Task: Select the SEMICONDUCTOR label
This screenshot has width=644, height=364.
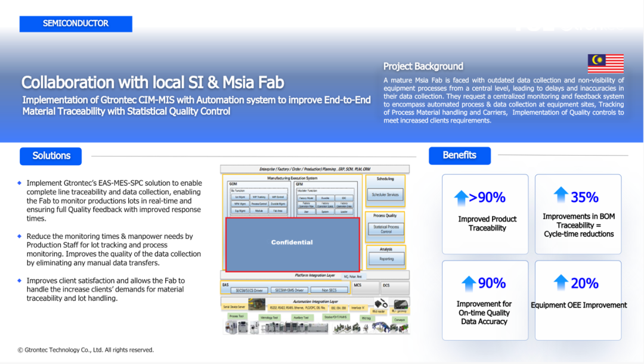Action: point(76,24)
